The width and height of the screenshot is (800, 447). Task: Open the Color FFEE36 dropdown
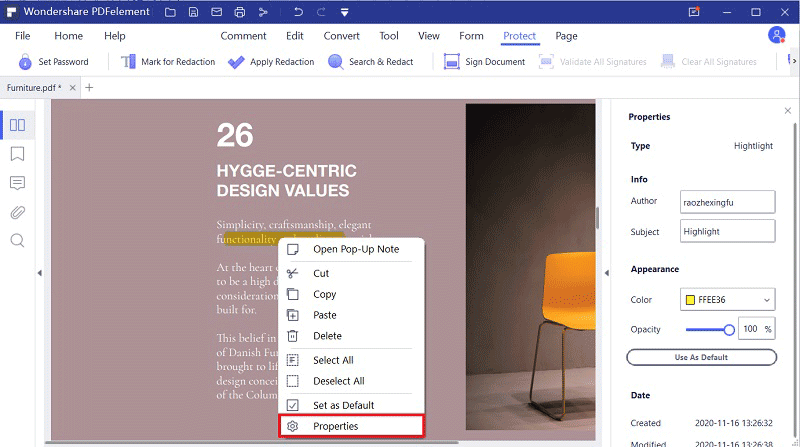click(x=727, y=300)
